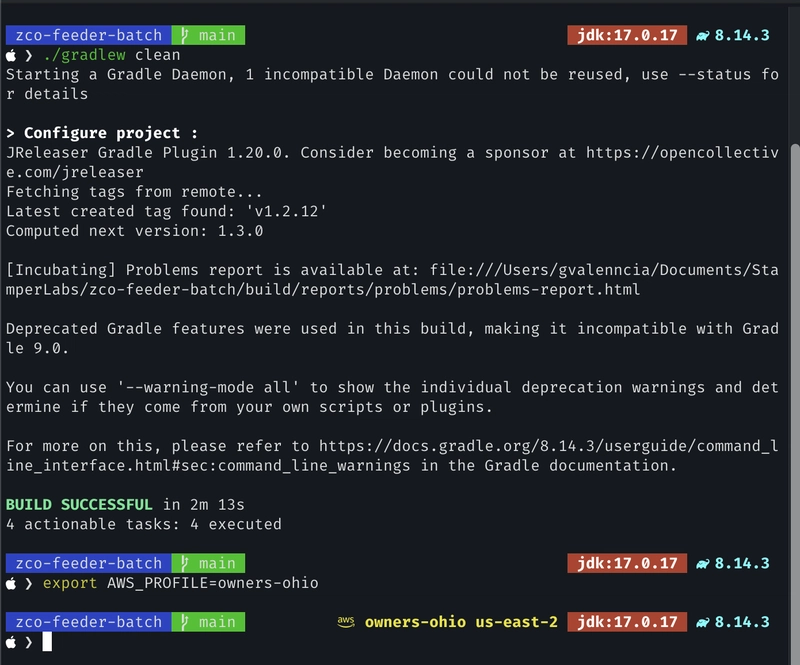Image resolution: width=800 pixels, height=665 pixels.
Task: Click the Apple logo before ./gradlew clean
Action: tap(11, 56)
